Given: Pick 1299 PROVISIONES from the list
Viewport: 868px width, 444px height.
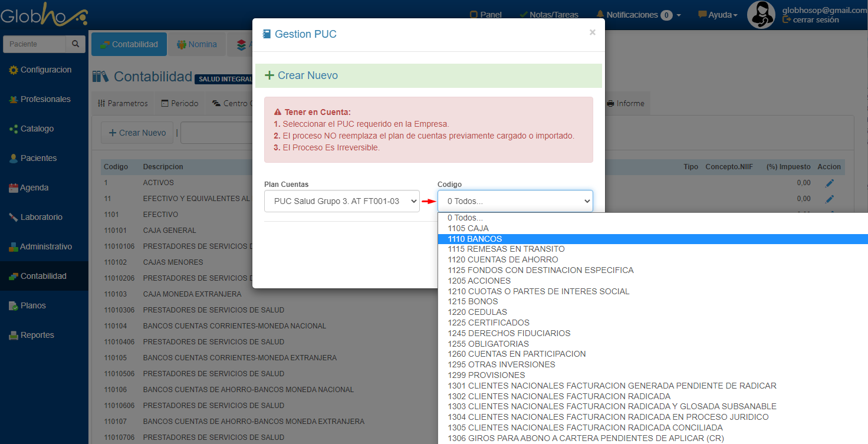Looking at the screenshot, I should (486, 376).
